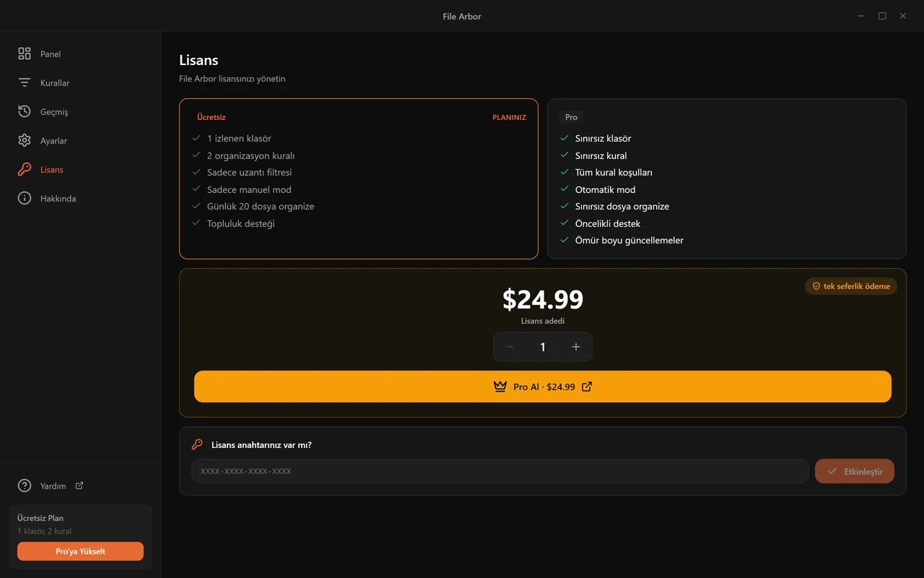
Task: Maximize the File Arbor window
Action: pyautogui.click(x=882, y=16)
